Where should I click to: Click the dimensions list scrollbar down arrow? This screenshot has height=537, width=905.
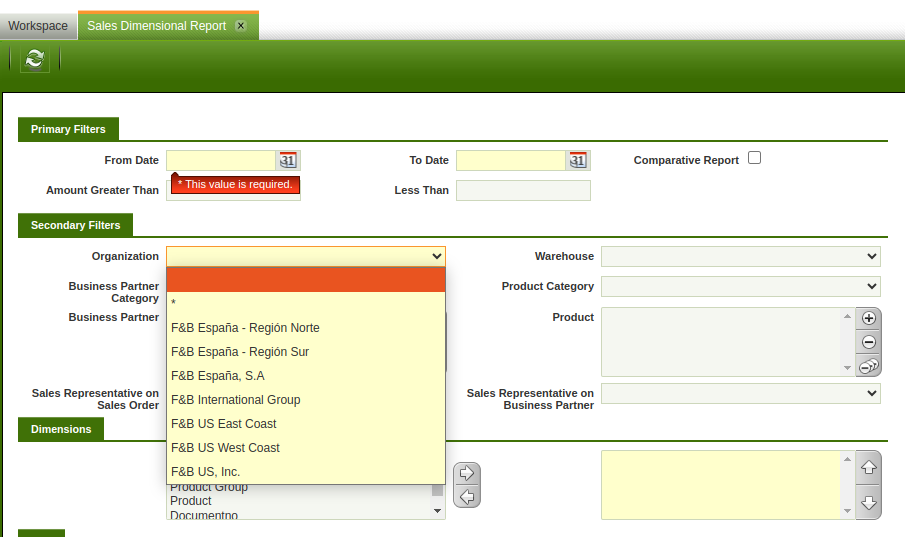437,511
